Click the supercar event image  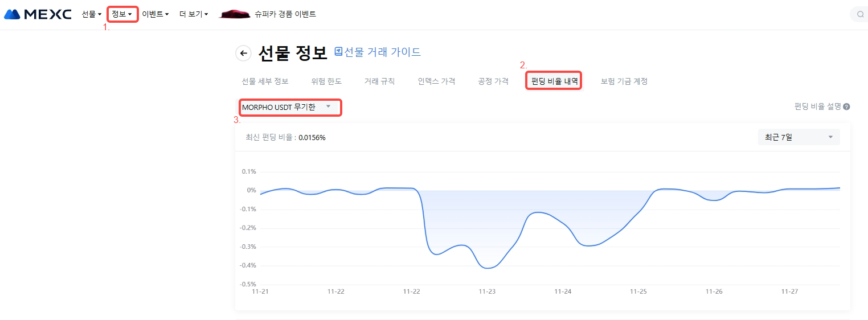coord(235,14)
